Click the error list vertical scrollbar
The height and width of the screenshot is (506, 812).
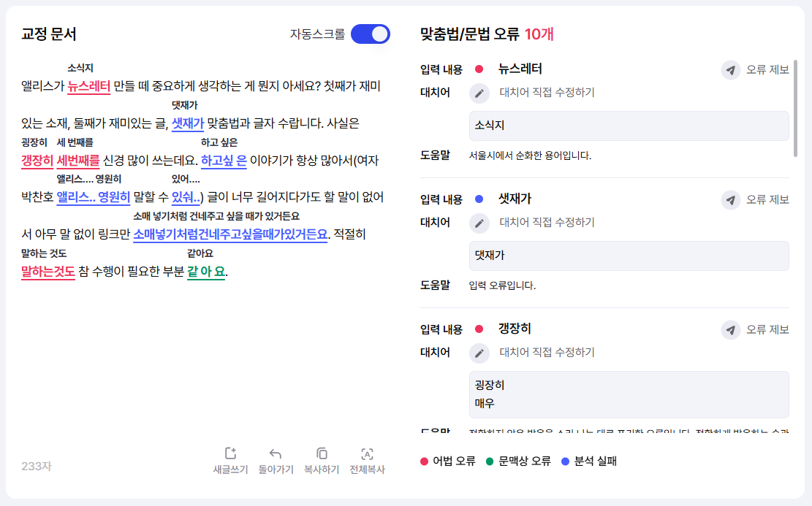pos(795,108)
